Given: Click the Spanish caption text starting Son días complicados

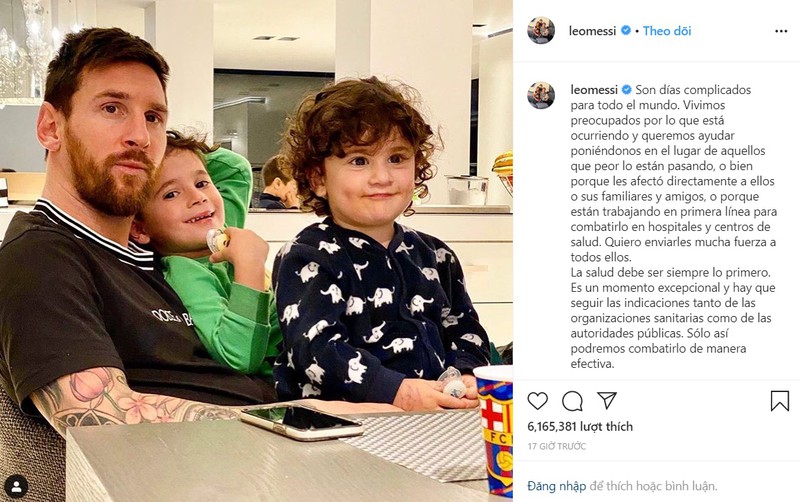Looking at the screenshot, I should 673,227.
